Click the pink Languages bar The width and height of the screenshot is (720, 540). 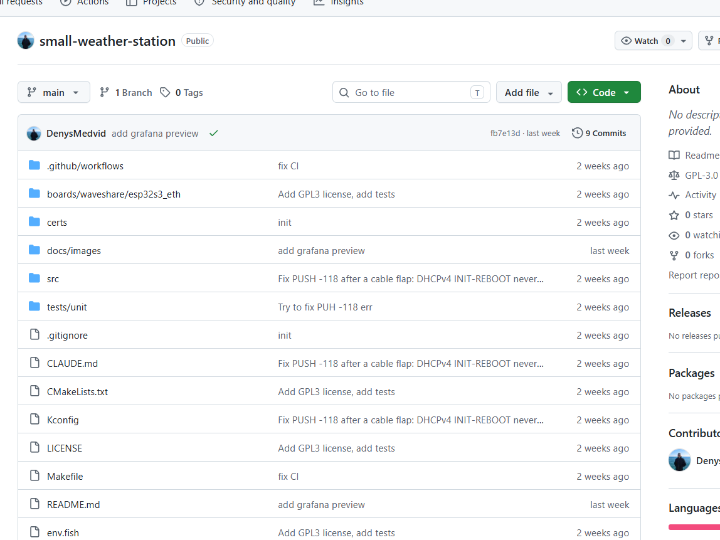point(694,527)
